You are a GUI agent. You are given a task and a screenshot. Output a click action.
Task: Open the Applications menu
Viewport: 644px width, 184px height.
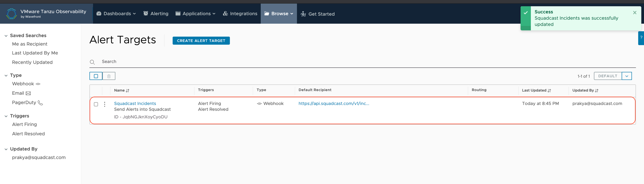196,14
